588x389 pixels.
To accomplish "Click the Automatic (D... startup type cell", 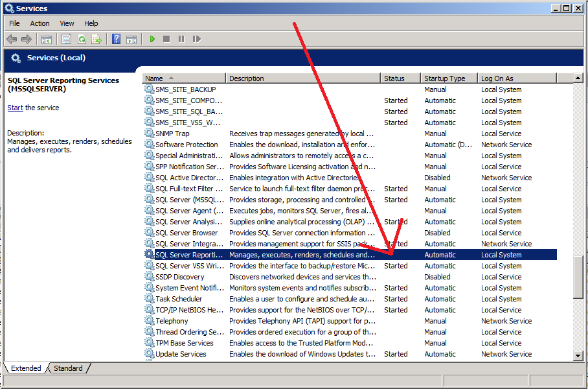I will click(x=448, y=144).
